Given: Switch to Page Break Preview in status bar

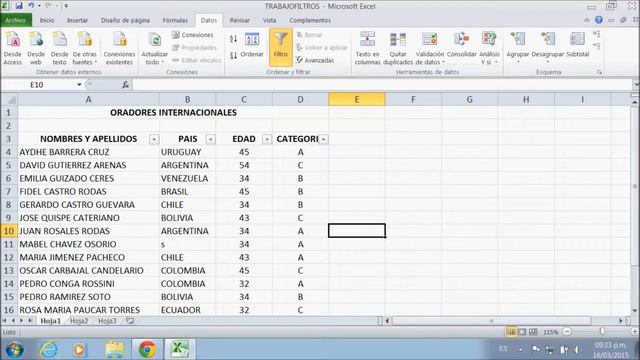Looking at the screenshot, I should point(533,332).
